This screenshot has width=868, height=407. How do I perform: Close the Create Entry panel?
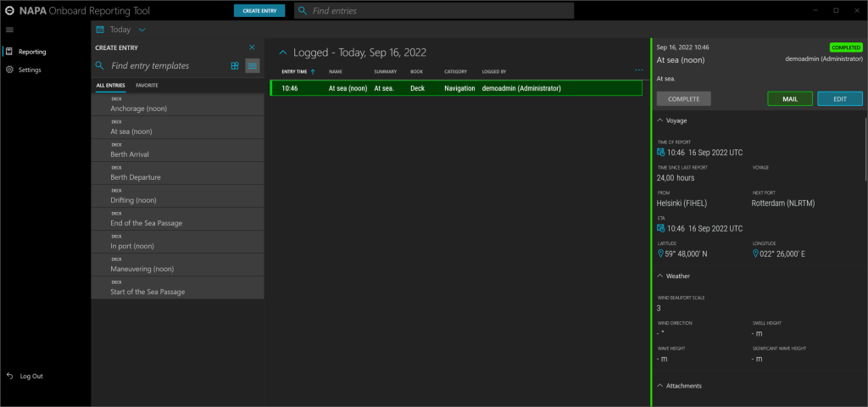[252, 47]
